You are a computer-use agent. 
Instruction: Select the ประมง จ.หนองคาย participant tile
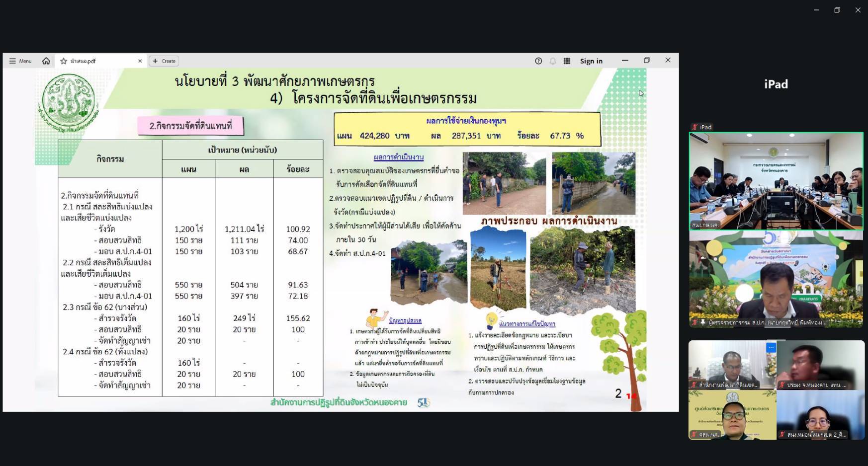pyautogui.click(x=821, y=365)
